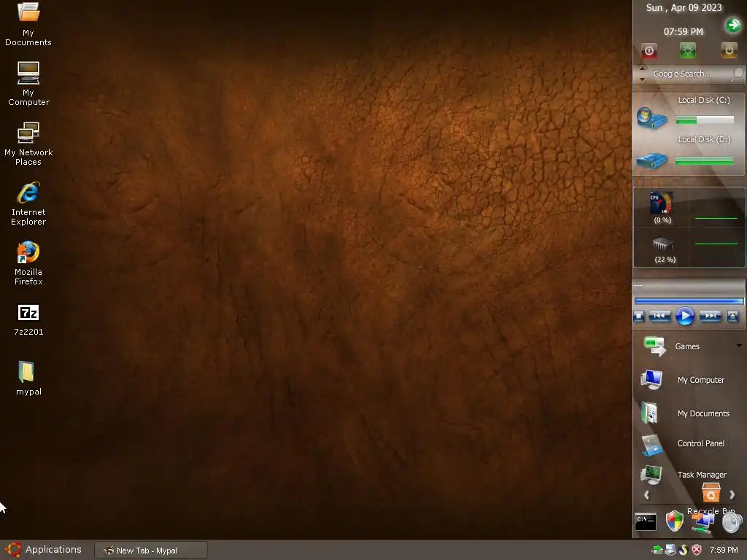Click the RAM memory chip icon
Viewport: 747px width, 560px height.
pyautogui.click(x=662, y=244)
